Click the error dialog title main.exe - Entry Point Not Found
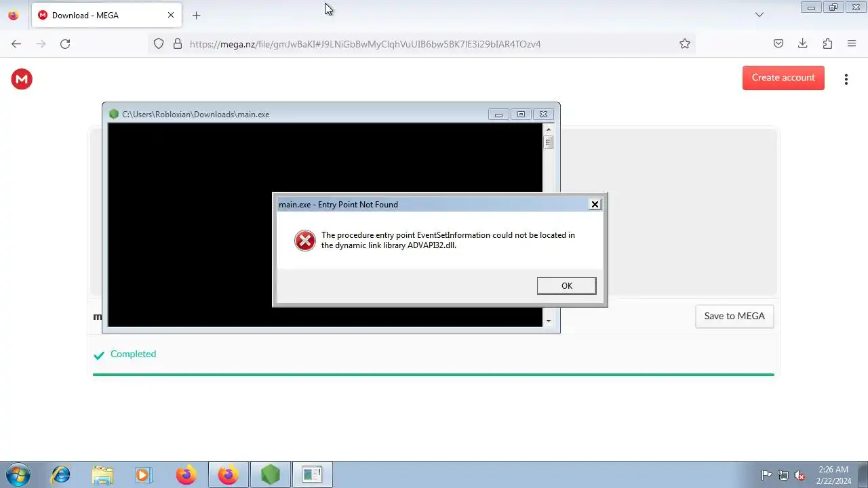This screenshot has height=488, width=868. [x=338, y=204]
